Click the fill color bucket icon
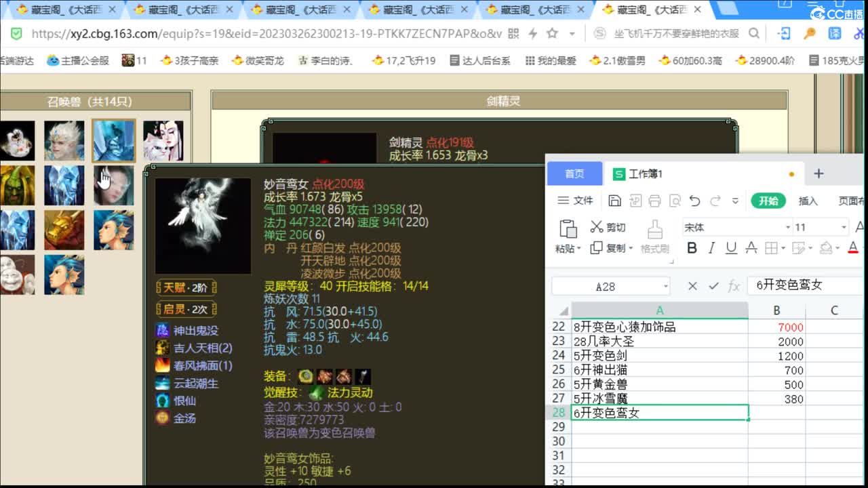Image resolution: width=868 pixels, height=488 pixels. (x=826, y=248)
